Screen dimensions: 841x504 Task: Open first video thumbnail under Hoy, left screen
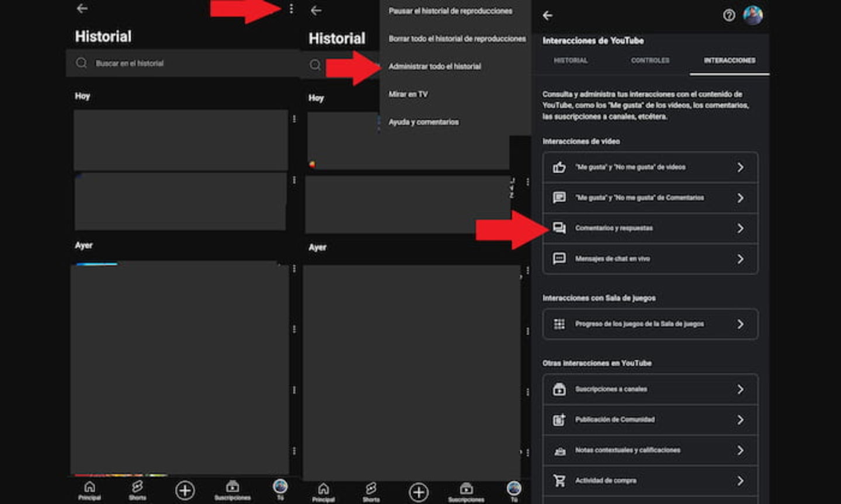[180, 140]
